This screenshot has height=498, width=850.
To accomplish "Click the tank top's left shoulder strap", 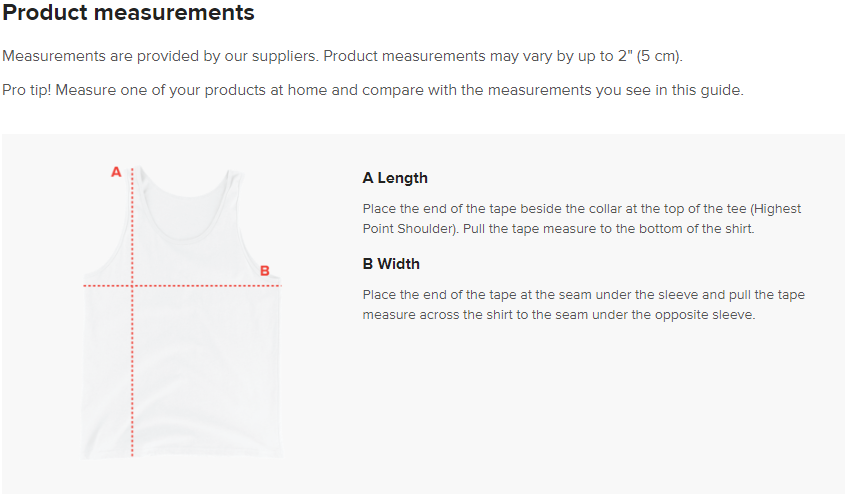I will click(144, 185).
